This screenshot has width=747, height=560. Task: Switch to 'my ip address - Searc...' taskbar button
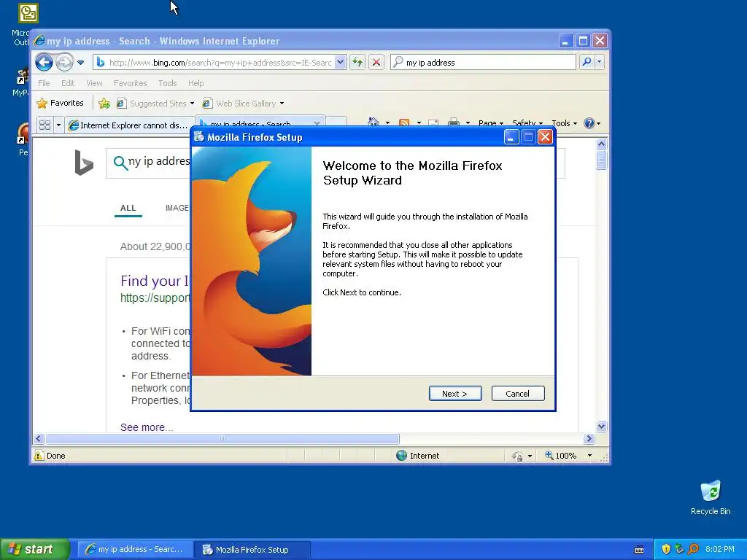click(x=134, y=549)
